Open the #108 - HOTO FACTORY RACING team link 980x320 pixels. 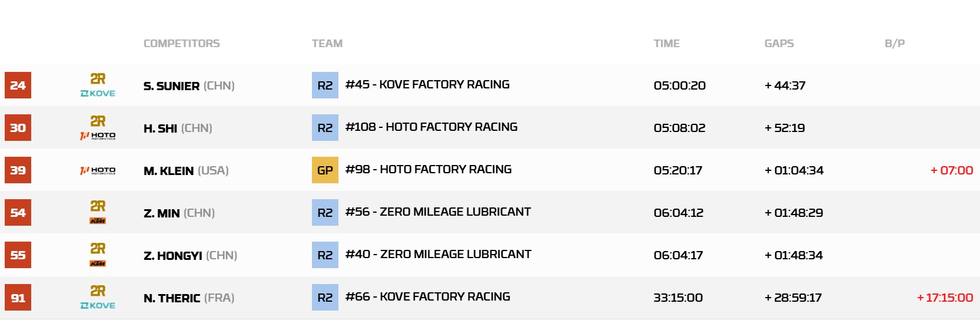[x=431, y=127]
